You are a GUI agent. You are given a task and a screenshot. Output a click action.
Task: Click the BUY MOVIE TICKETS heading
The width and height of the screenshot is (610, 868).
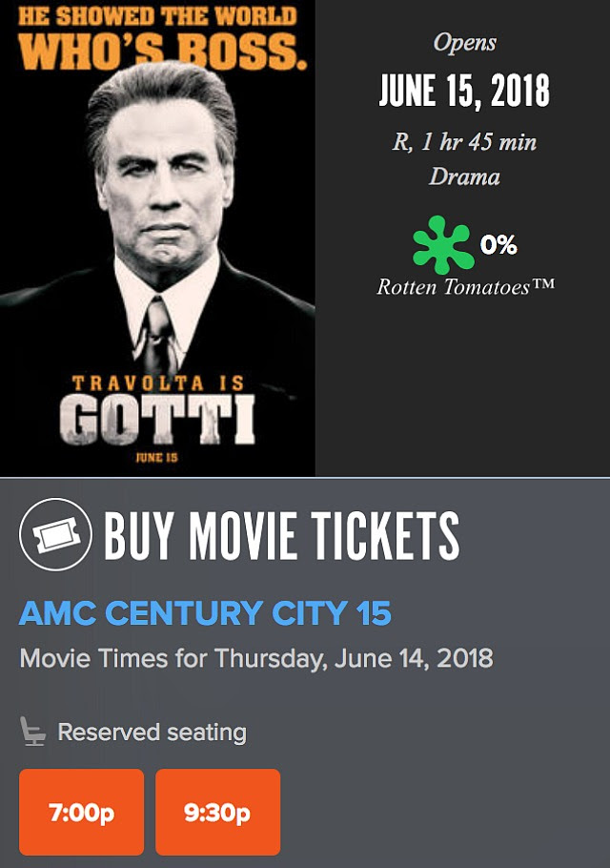pos(281,536)
